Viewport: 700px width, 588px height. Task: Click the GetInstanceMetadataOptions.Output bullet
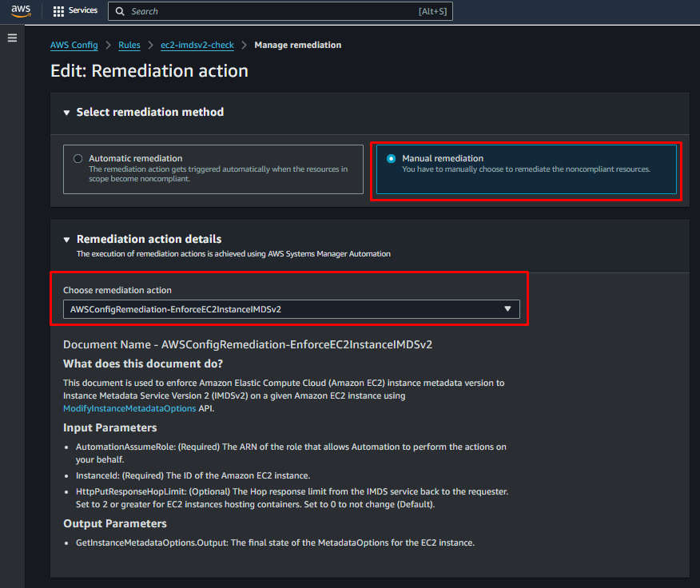[275, 543]
